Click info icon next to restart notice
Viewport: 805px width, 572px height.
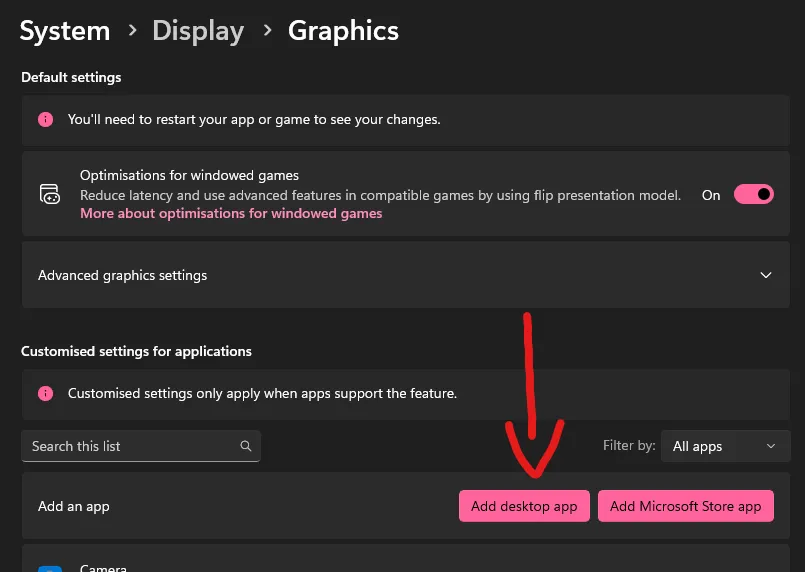point(46,120)
